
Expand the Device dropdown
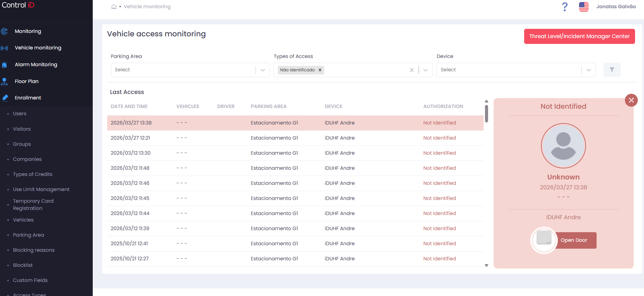tap(588, 70)
